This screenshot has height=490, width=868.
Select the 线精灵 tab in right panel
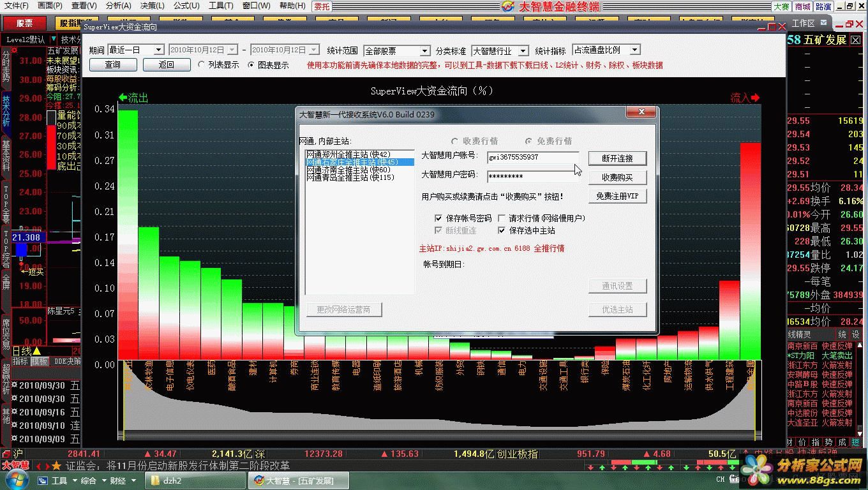800,334
